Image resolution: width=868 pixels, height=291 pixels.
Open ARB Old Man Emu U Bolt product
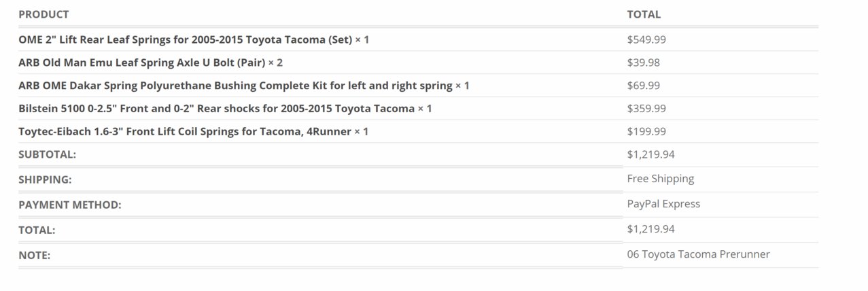[x=150, y=63]
